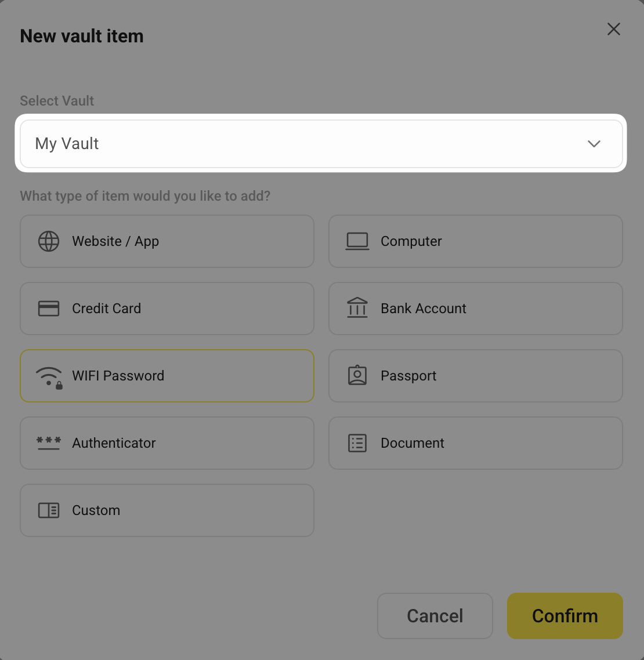Viewport: 644px width, 660px height.
Task: Choose the Passport item type label
Action: (x=408, y=376)
